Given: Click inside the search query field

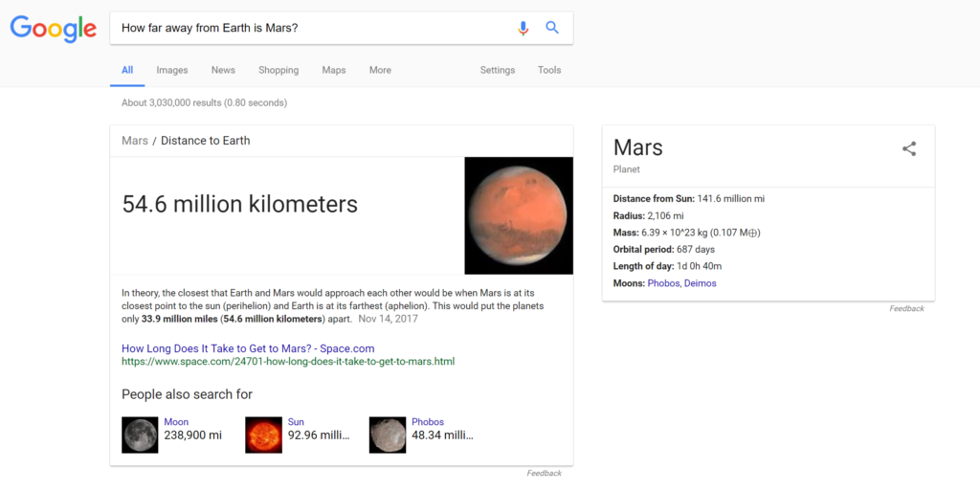Looking at the screenshot, I should tap(313, 28).
